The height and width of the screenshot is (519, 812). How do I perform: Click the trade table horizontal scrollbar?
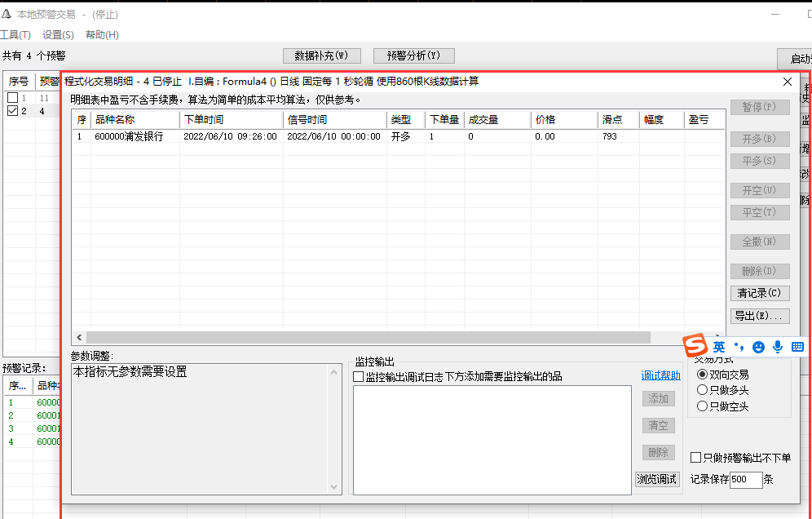pyautogui.click(x=367, y=337)
